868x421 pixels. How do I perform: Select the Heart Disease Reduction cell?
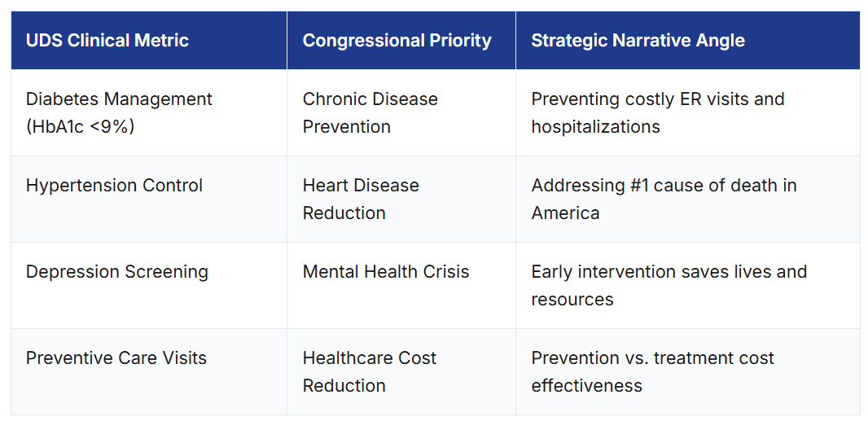tap(361, 199)
